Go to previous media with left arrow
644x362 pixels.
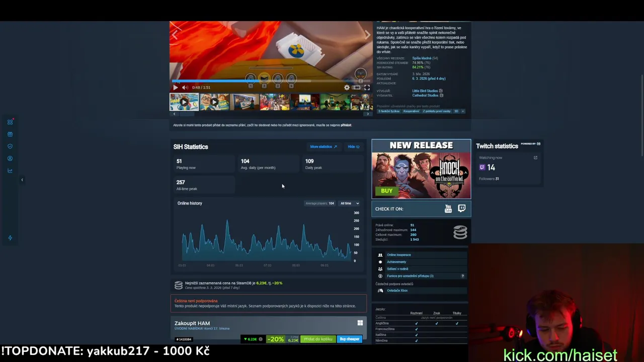175,34
